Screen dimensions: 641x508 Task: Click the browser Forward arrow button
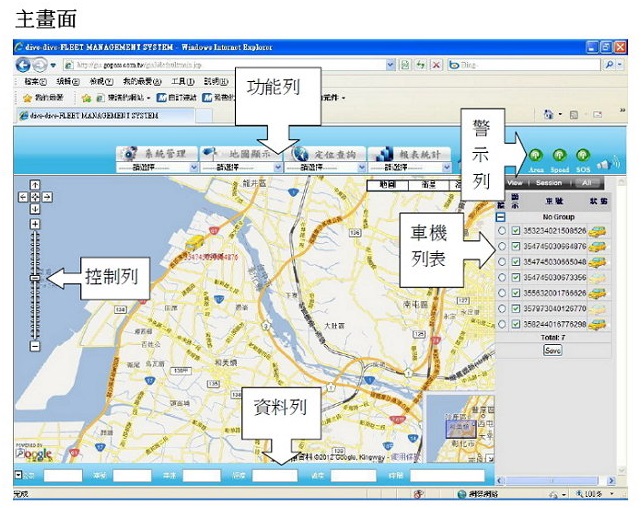[40, 65]
